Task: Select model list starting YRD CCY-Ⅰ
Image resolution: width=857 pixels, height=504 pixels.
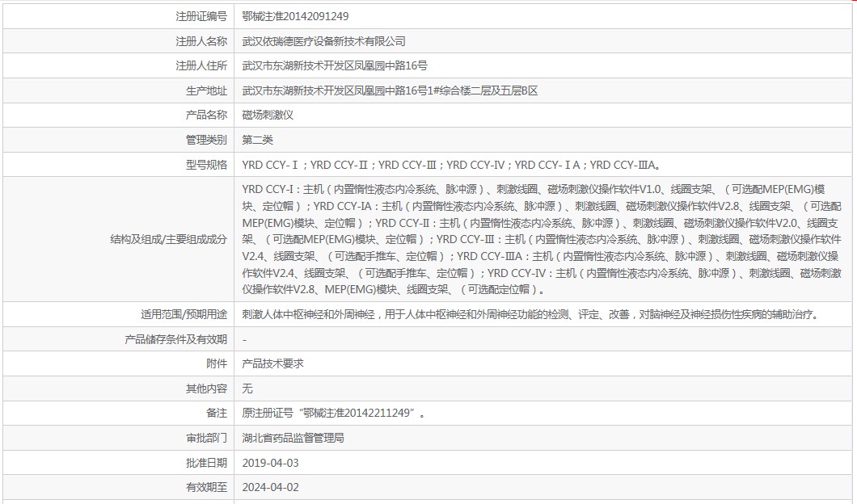Action: (453, 165)
